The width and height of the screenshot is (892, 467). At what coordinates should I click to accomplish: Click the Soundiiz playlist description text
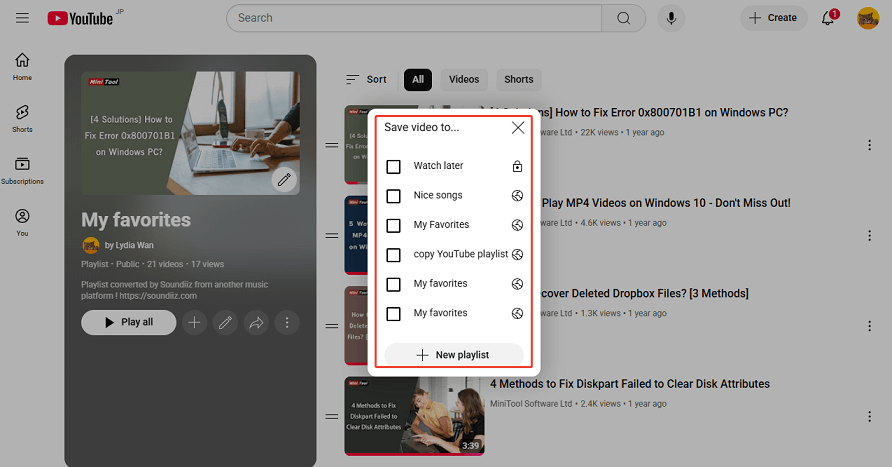[174, 290]
